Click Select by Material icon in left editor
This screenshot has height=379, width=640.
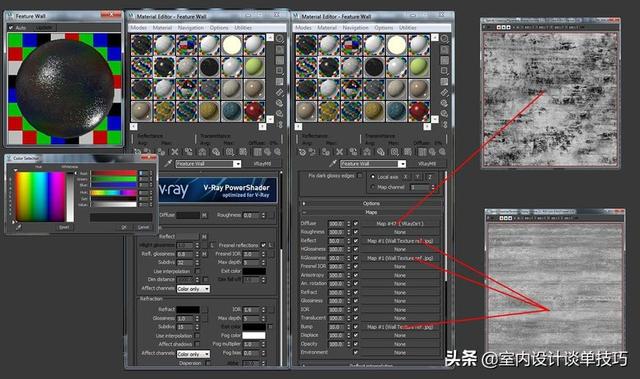(280, 113)
